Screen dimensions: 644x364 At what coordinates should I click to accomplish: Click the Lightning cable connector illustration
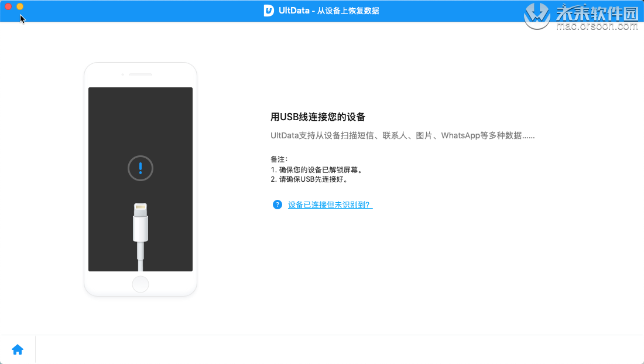141,236
